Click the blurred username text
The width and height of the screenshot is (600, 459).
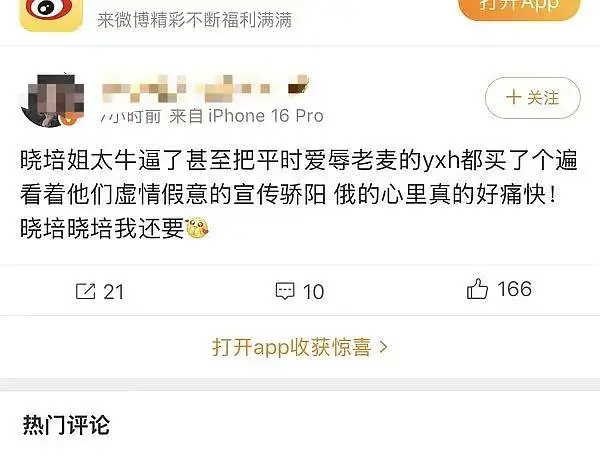point(206,89)
